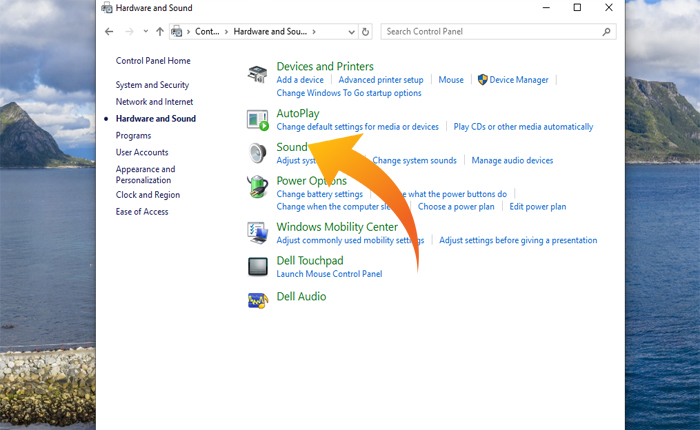700x430 pixels.
Task: Refresh the Control Panel view
Action: [365, 32]
